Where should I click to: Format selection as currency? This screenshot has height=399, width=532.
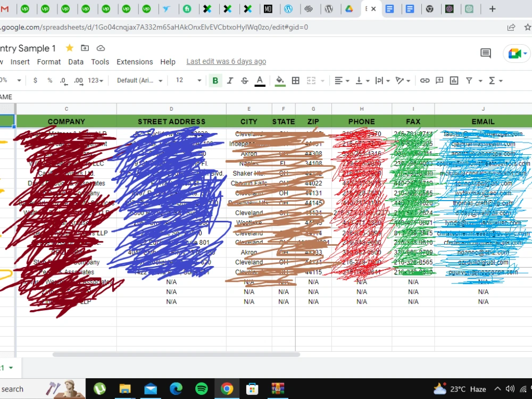pos(35,80)
